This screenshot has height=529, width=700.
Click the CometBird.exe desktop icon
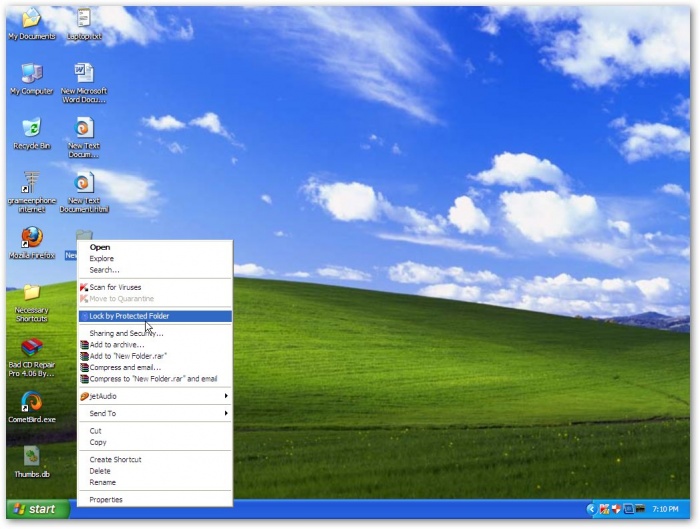pyautogui.click(x=31, y=402)
